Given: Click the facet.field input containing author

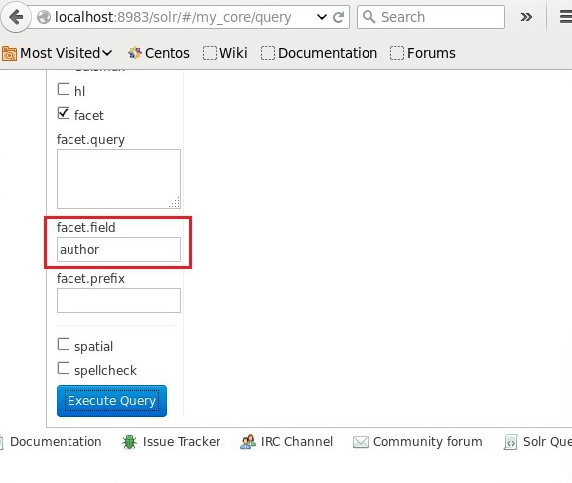Looking at the screenshot, I should 119,250.
